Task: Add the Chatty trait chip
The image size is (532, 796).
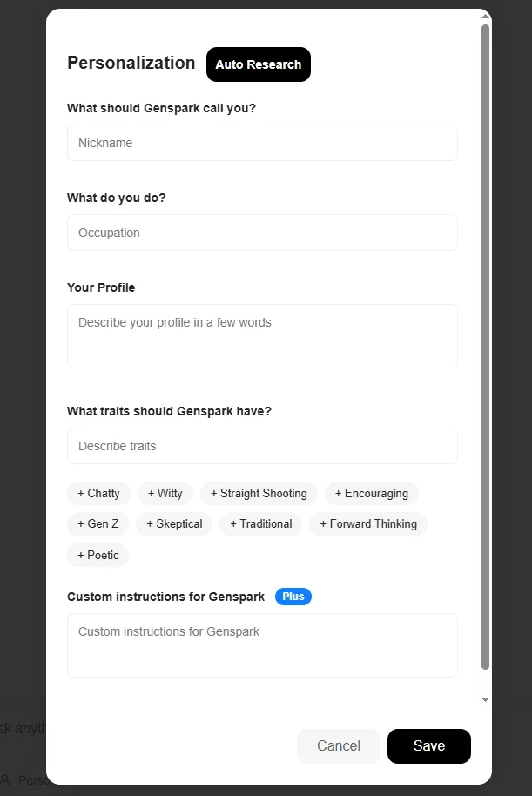Action: [98, 494]
